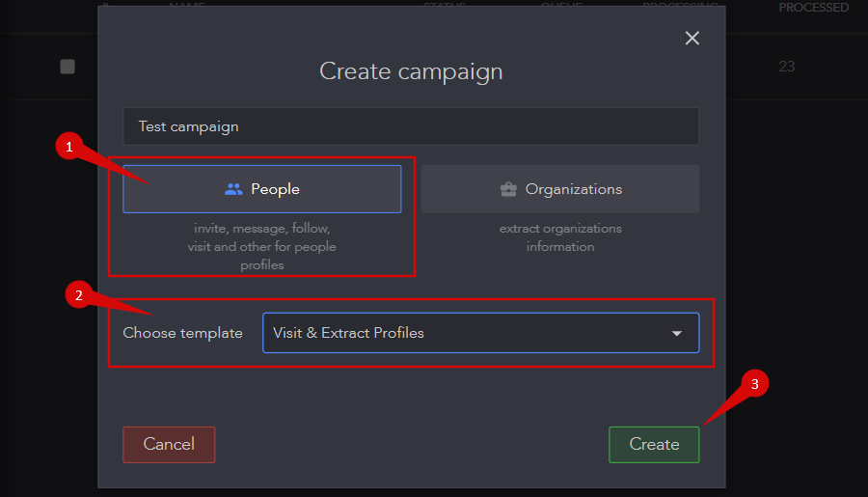The height and width of the screenshot is (497, 868).
Task: Expand the template dropdown arrow
Action: coord(677,333)
